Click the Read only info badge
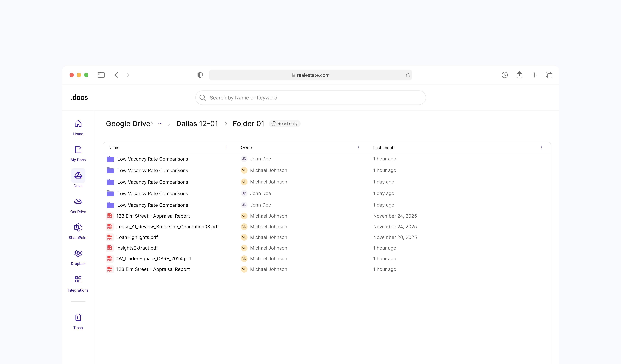 pos(285,124)
